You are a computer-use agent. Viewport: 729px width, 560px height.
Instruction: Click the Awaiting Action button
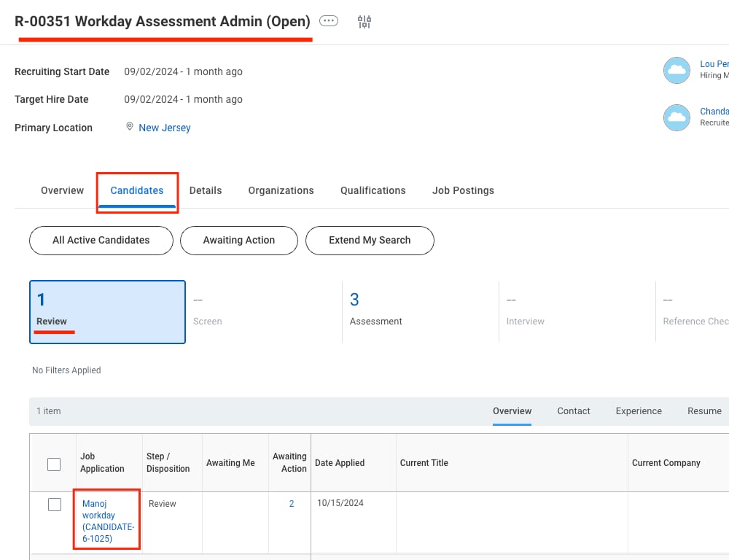coord(239,241)
